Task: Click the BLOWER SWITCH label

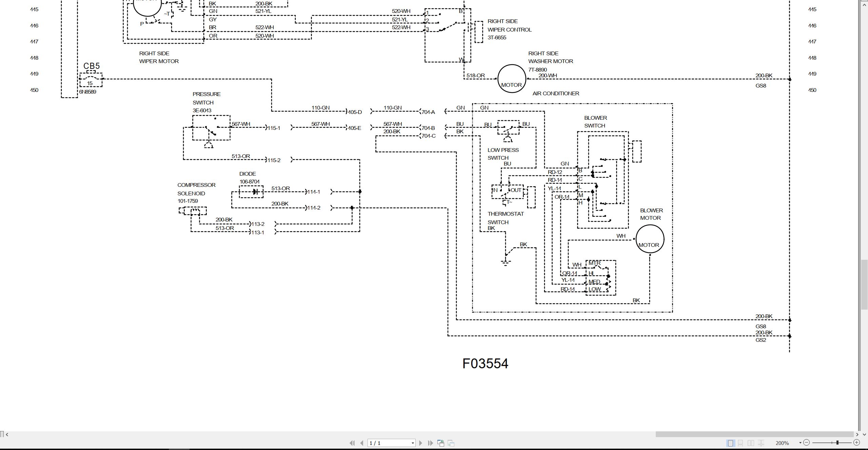Action: pyautogui.click(x=595, y=122)
